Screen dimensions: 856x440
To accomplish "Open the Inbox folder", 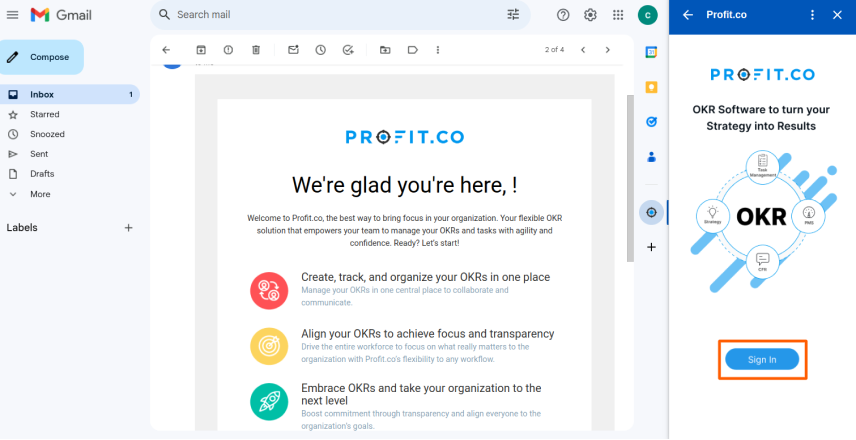I will (x=70, y=94).
